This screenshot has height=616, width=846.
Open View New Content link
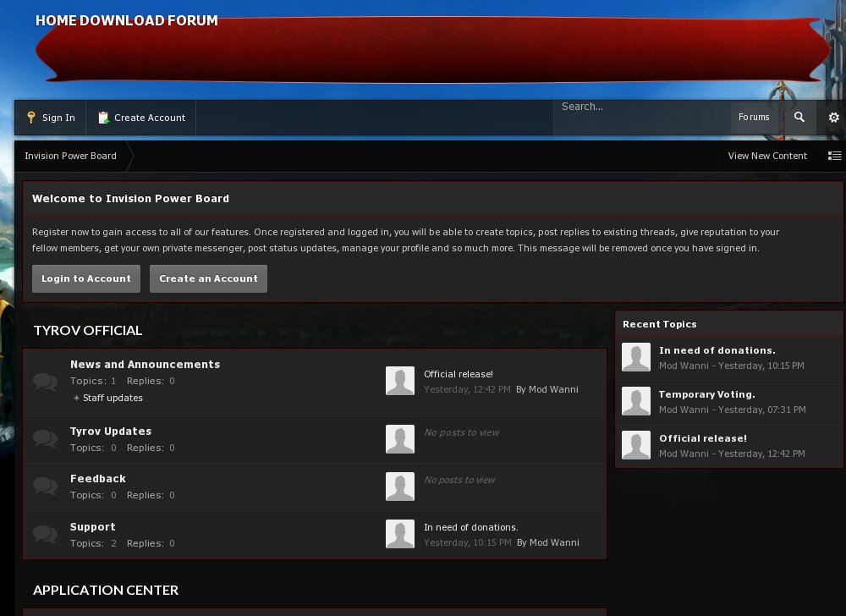767,156
